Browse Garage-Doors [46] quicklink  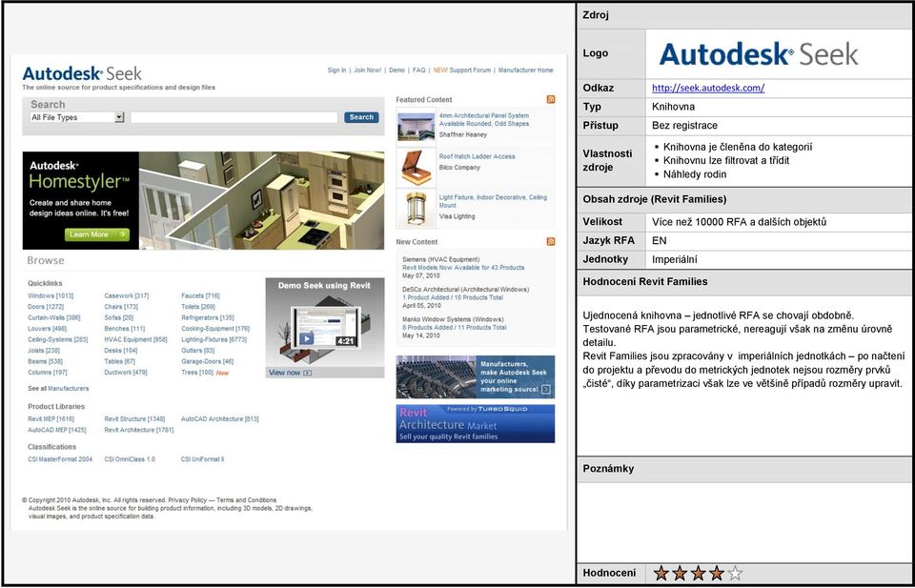(x=208, y=362)
